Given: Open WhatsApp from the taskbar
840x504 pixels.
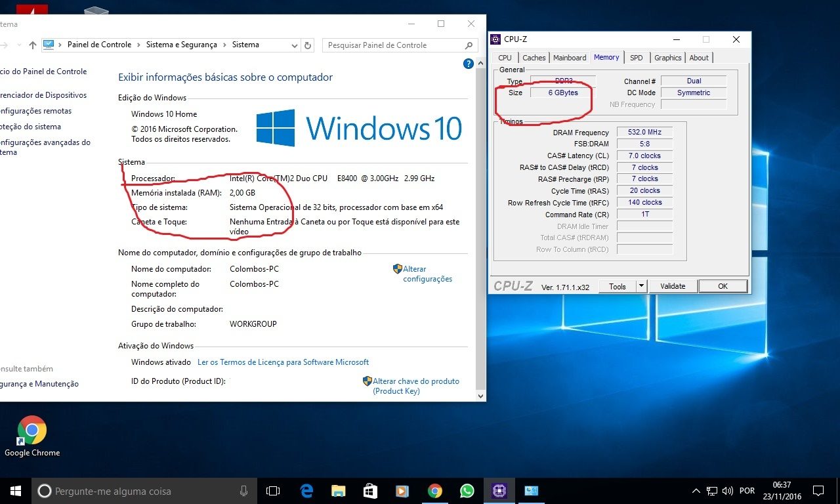Looking at the screenshot, I should (x=467, y=491).
